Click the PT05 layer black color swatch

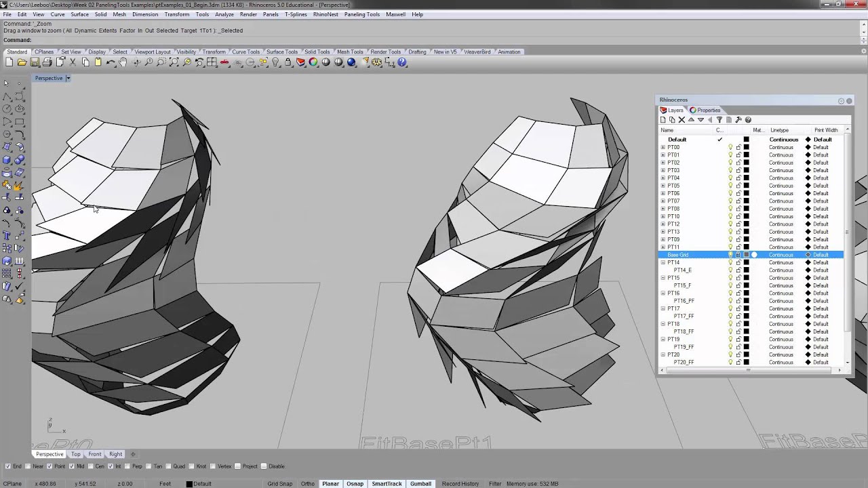[746, 186]
